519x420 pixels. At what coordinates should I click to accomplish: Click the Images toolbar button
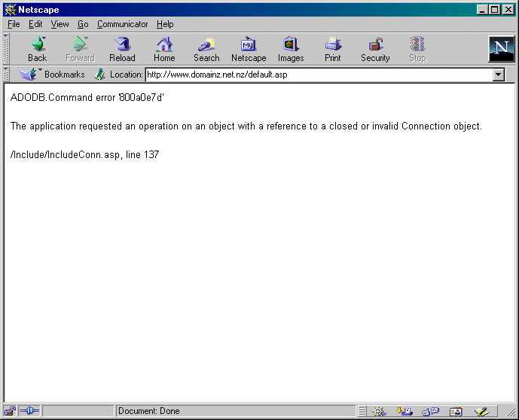pos(291,49)
